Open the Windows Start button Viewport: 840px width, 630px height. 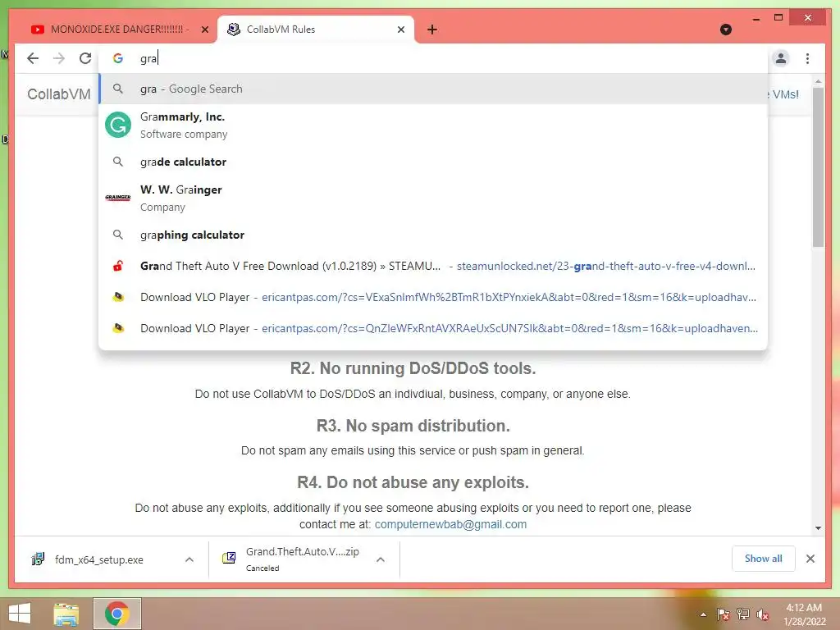click(20, 614)
